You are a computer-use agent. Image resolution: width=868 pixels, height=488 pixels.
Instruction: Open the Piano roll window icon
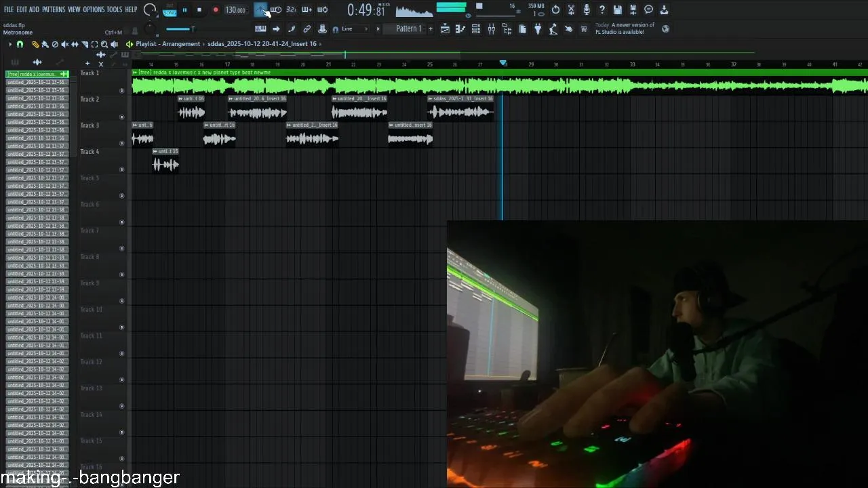point(460,29)
